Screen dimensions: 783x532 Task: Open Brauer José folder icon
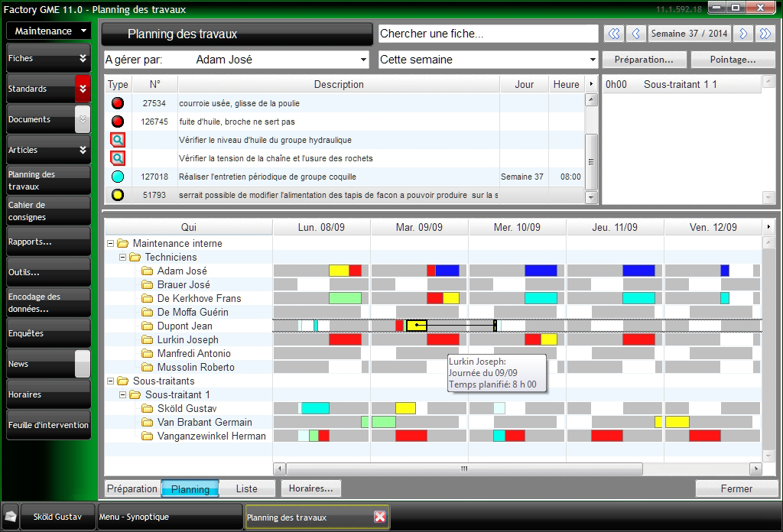147,284
